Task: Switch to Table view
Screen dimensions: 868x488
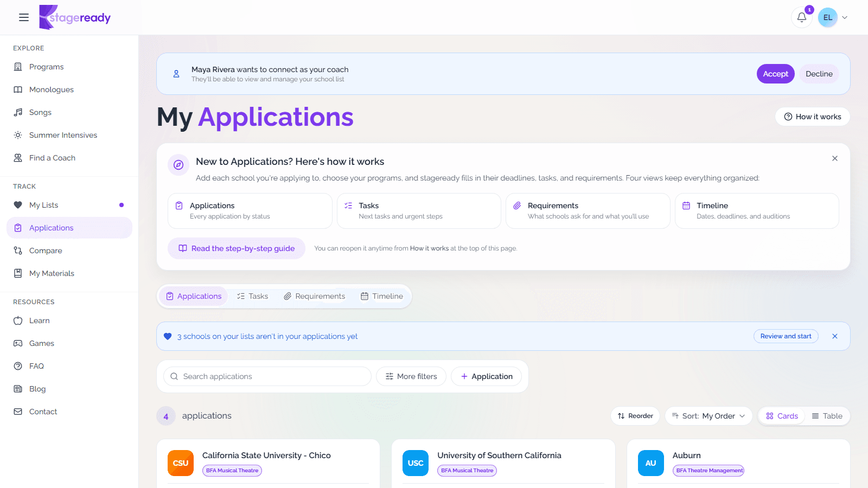Action: 827,416
